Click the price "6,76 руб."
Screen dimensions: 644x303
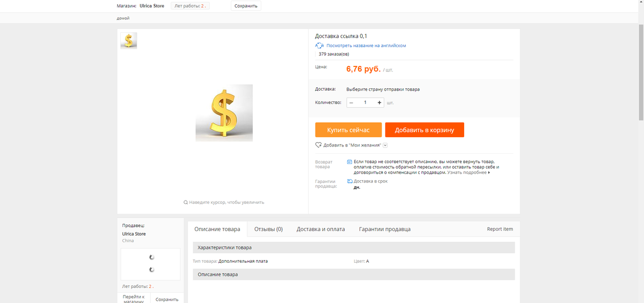pyautogui.click(x=364, y=69)
